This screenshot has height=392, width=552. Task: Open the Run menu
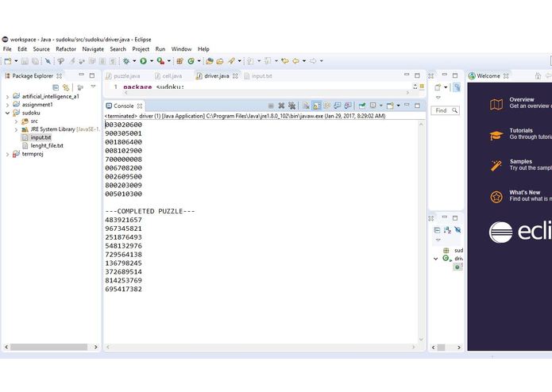(x=160, y=49)
